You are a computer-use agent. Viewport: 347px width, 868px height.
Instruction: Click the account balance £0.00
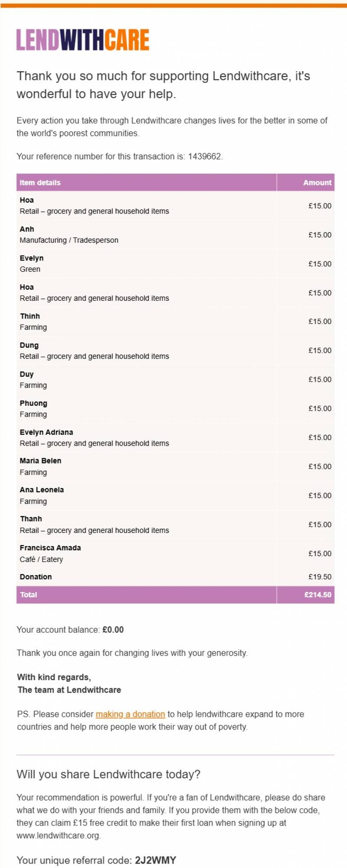coord(113,630)
